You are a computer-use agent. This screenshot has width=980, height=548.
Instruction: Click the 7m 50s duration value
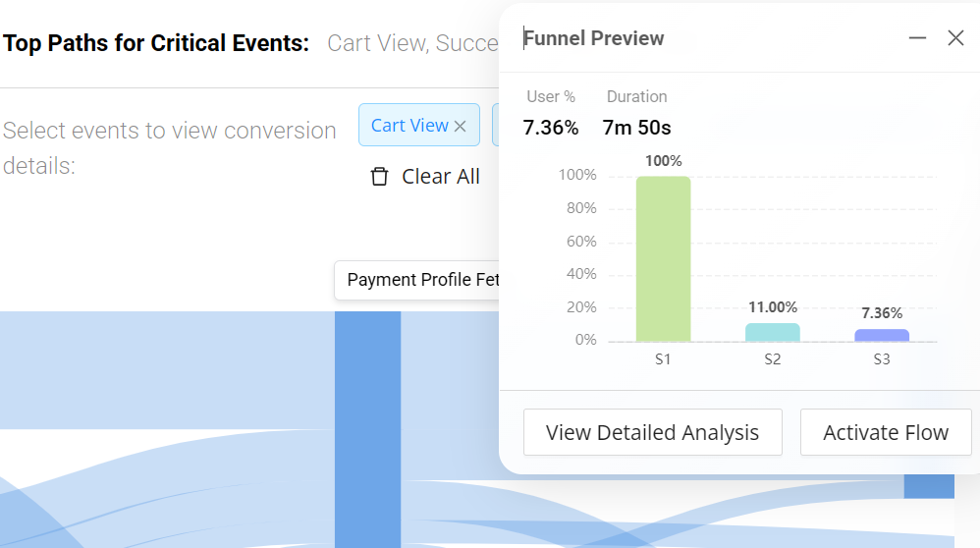[x=636, y=128]
